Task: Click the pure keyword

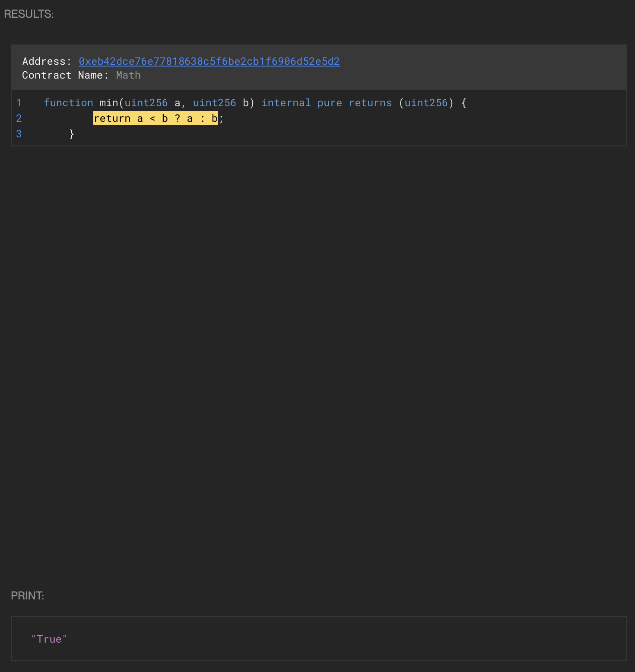Action: (x=330, y=103)
